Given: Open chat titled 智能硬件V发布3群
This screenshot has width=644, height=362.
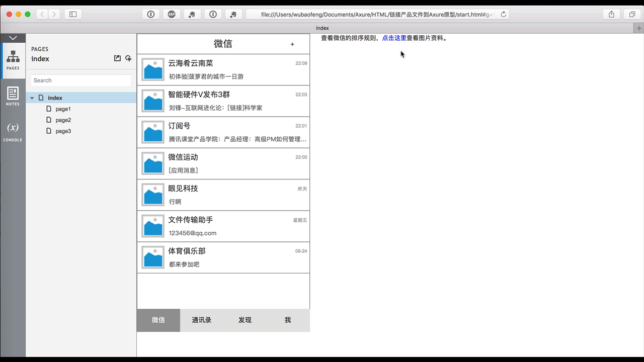Looking at the screenshot, I should [x=199, y=95].
